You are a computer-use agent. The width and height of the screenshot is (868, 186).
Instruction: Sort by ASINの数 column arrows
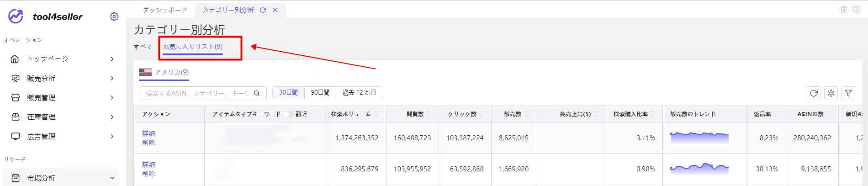[x=828, y=114]
